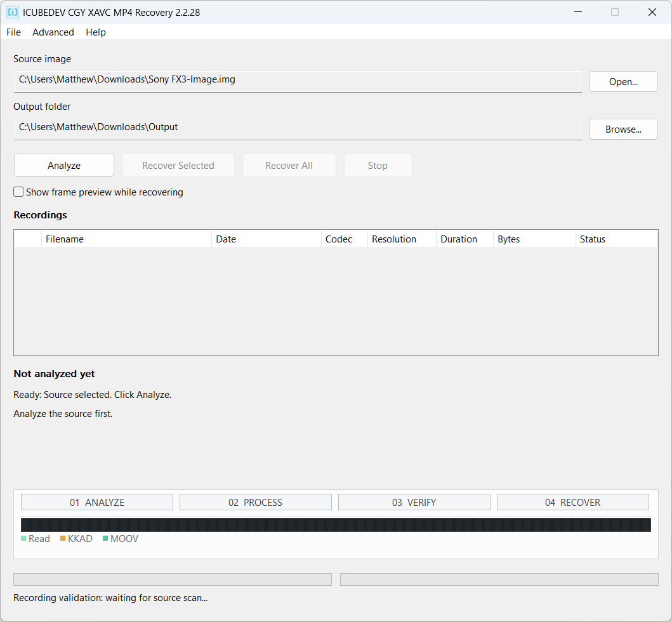Click the 'Not analyzed yet' heading
Viewport: 672px width, 622px height.
pyautogui.click(x=54, y=373)
